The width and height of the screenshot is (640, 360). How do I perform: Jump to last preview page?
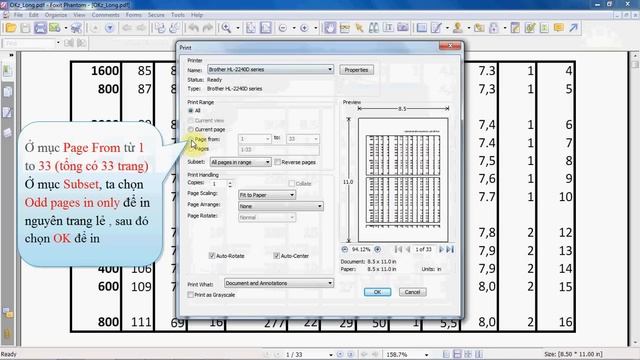point(450,249)
